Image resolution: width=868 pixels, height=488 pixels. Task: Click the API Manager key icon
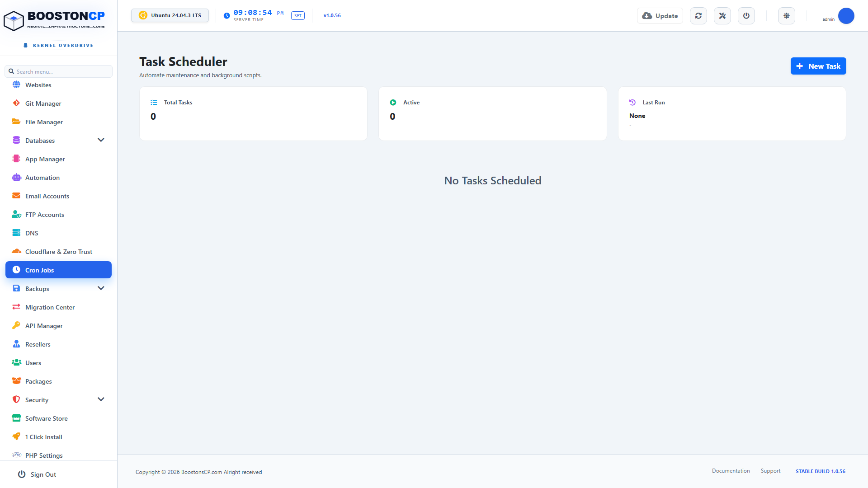16,325
